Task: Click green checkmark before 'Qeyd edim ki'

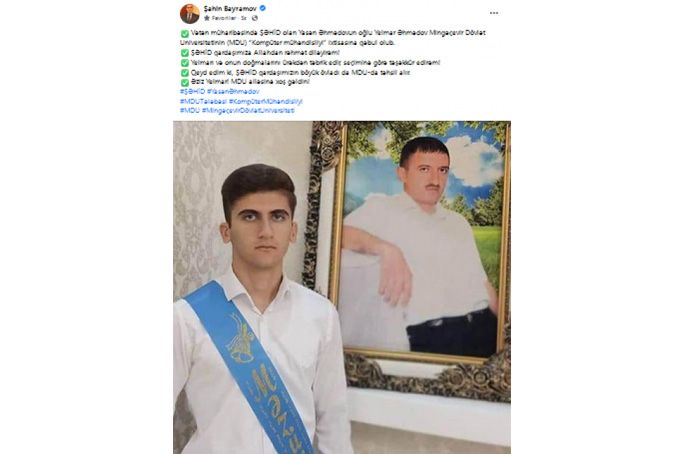Action: 185,73
